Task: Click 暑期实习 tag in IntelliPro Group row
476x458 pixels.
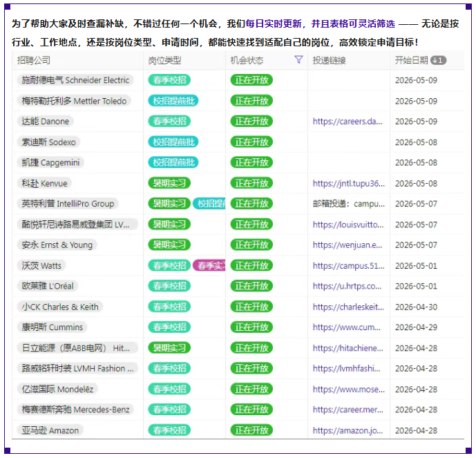Action: [169, 204]
